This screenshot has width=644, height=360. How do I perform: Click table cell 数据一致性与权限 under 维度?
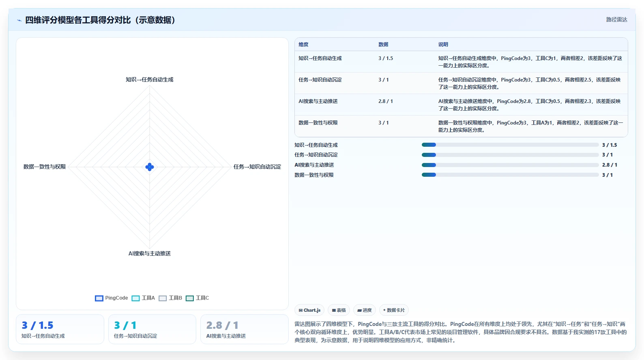(318, 123)
